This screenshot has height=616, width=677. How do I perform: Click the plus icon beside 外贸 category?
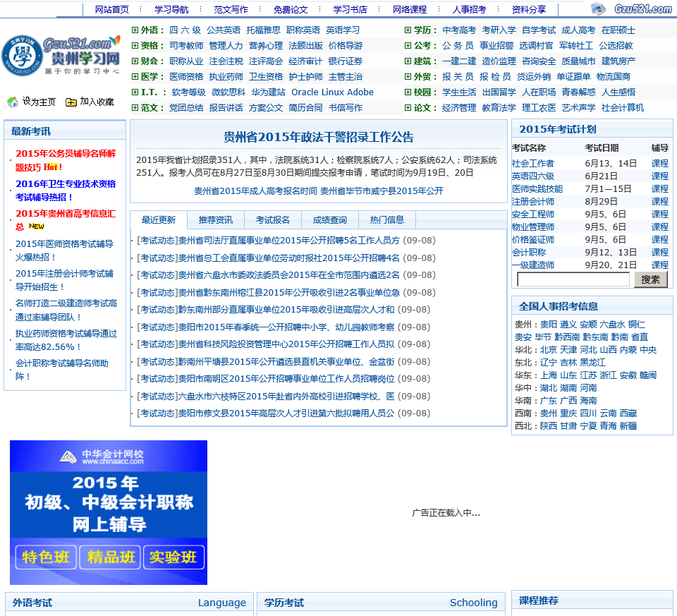408,77
